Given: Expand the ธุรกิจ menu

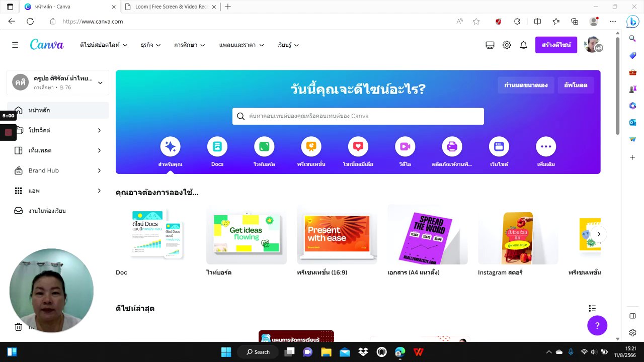Looking at the screenshot, I should point(150,45).
